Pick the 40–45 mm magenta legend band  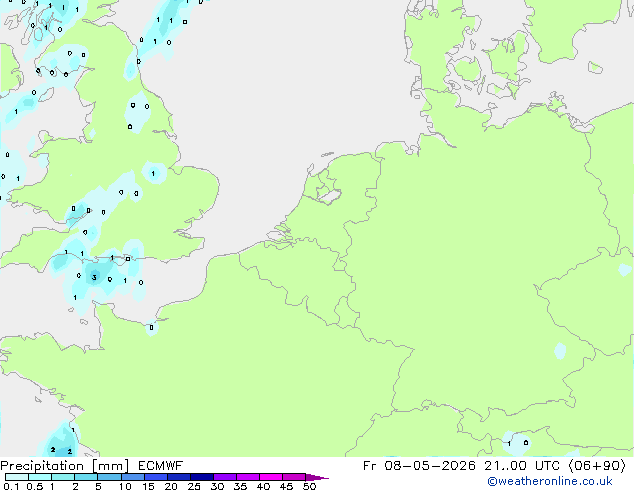coord(271,477)
